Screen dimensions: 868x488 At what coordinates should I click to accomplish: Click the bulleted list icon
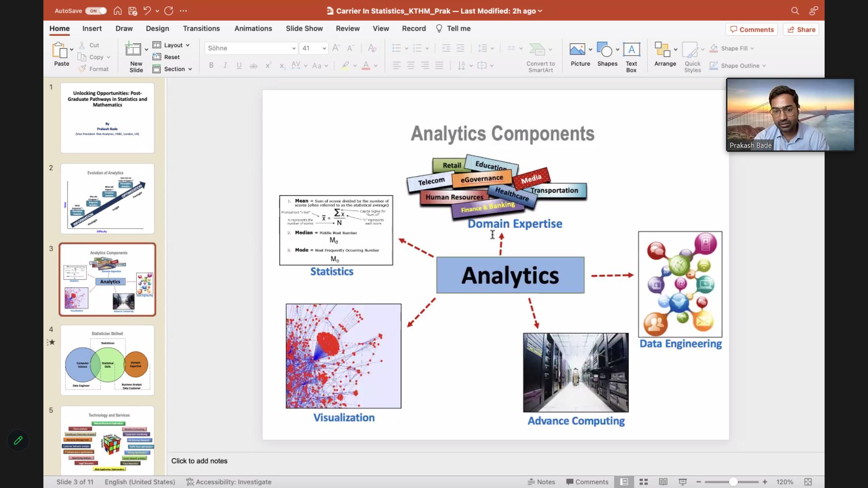[396, 48]
